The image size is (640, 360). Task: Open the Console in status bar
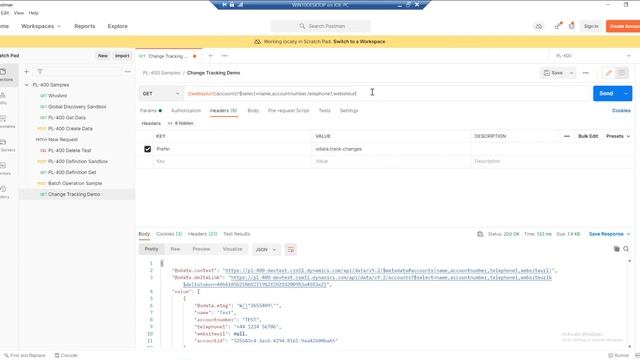click(66, 356)
